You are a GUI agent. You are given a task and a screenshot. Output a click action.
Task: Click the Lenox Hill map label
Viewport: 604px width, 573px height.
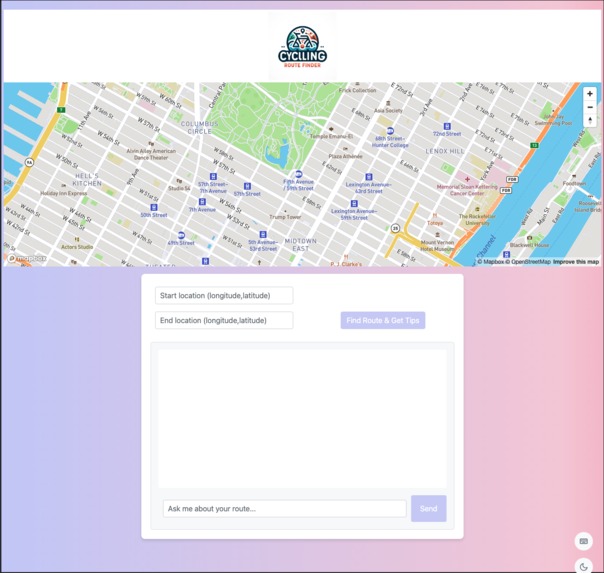click(x=445, y=151)
